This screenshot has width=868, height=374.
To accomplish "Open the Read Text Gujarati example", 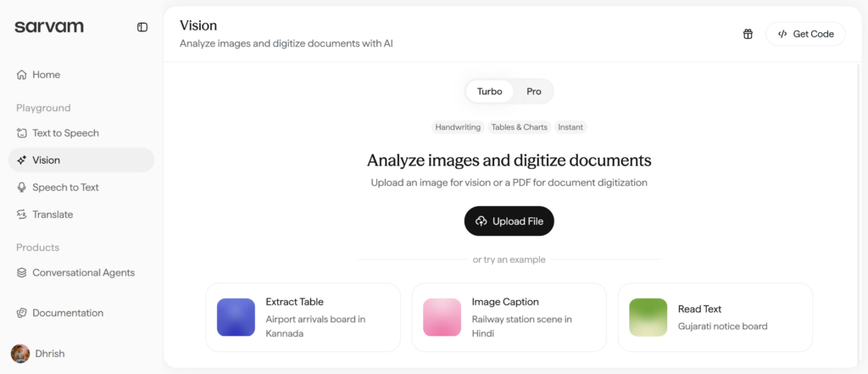I will [x=715, y=317].
